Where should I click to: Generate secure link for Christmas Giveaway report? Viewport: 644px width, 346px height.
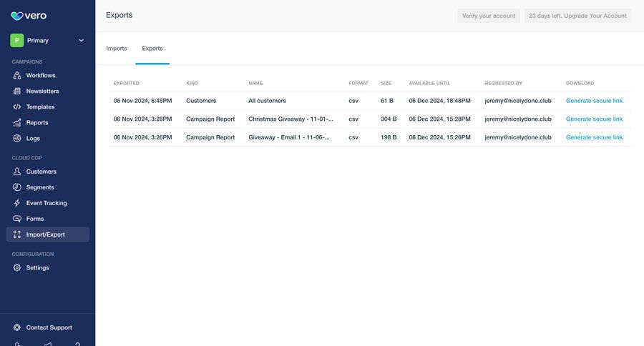click(595, 119)
